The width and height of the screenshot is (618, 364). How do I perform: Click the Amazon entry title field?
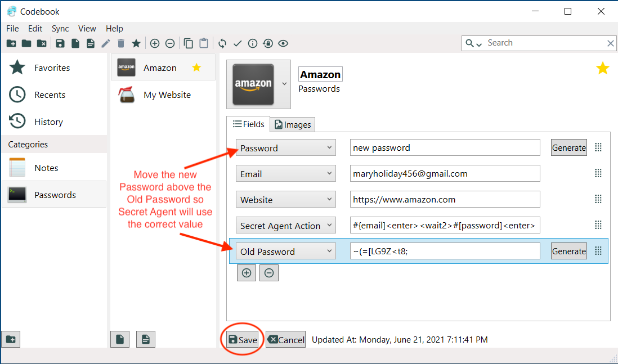[x=320, y=74]
